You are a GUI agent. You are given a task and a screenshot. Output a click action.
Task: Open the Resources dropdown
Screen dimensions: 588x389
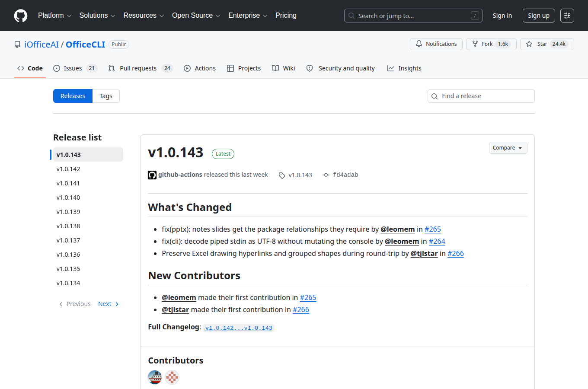point(144,16)
